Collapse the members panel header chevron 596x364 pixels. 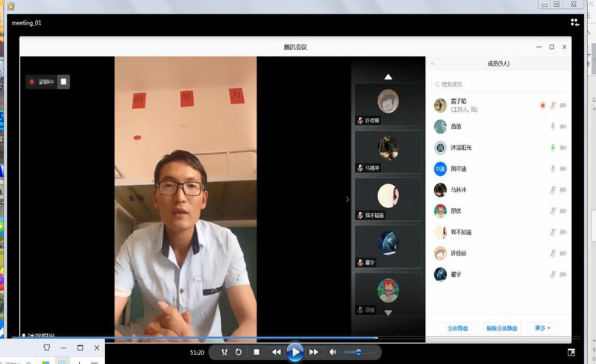[433, 64]
